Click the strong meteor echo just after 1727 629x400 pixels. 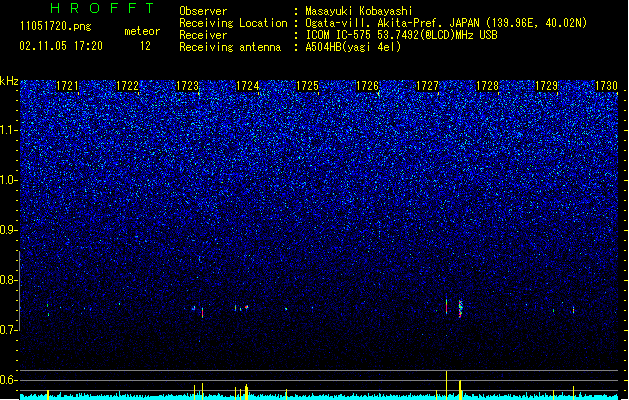(446, 306)
